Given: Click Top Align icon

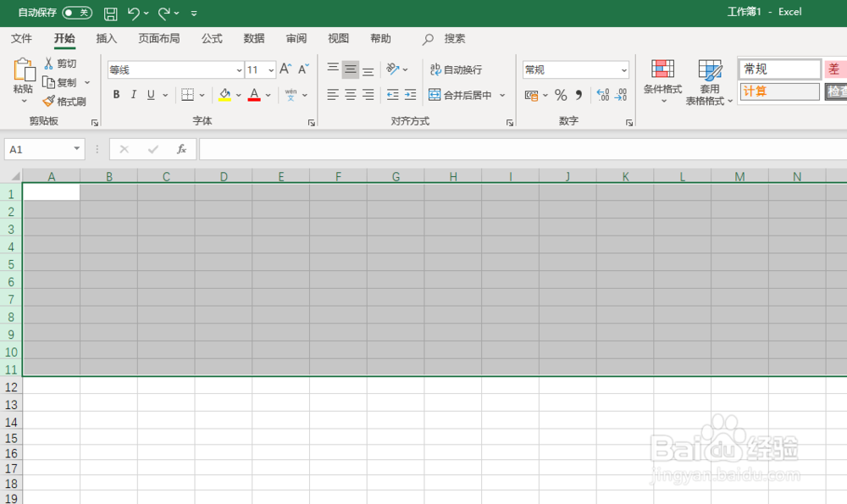Looking at the screenshot, I should pos(333,69).
